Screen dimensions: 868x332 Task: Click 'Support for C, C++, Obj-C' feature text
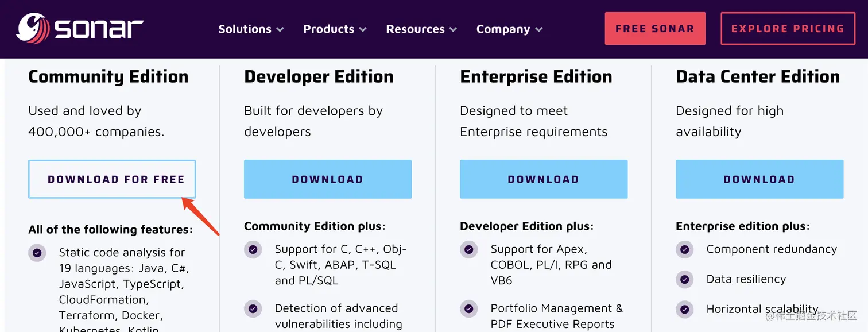pos(341,265)
